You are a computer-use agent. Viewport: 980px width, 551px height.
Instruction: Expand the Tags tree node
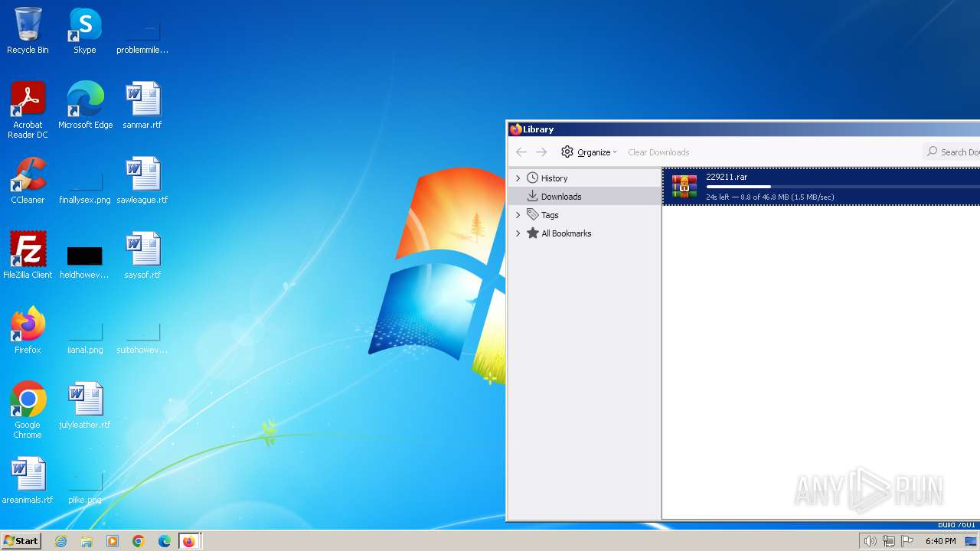(518, 215)
